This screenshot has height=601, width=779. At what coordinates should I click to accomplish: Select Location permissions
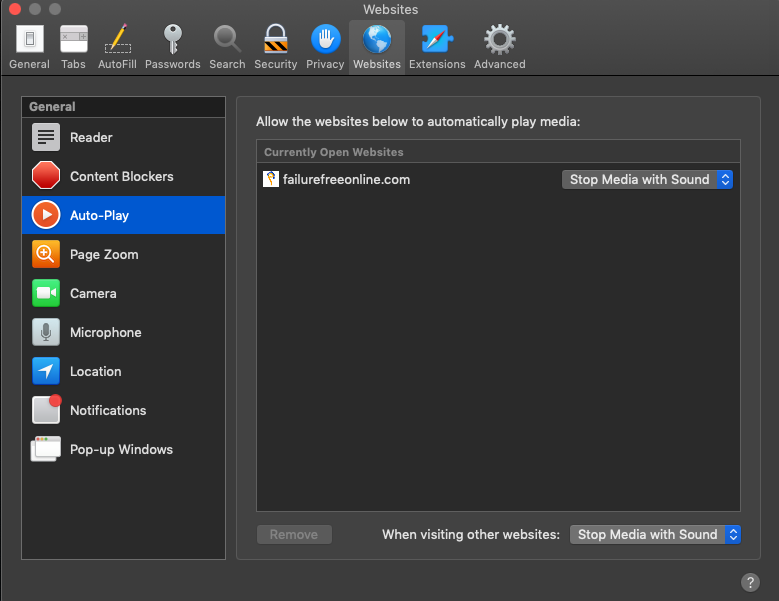click(x=123, y=371)
